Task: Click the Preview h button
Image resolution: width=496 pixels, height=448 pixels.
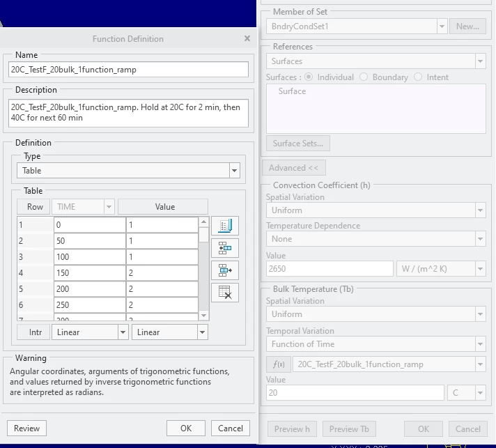Action: [292, 429]
